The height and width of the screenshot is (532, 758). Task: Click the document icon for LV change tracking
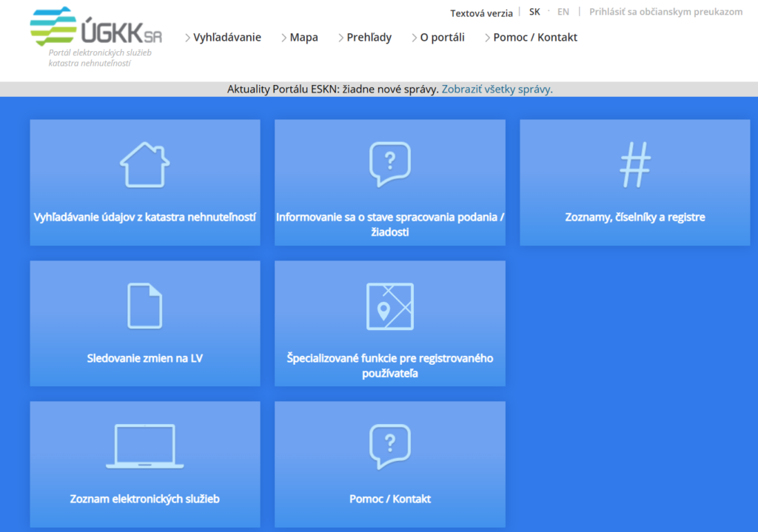coord(145,306)
